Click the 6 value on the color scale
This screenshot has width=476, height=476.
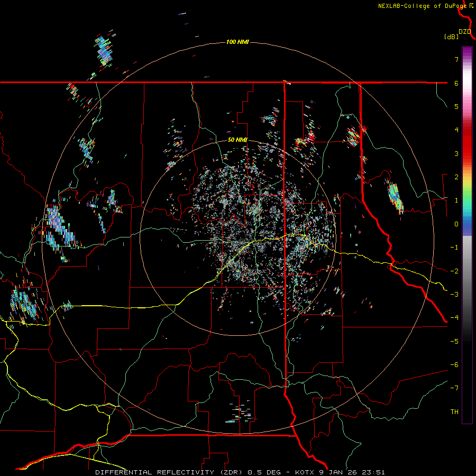coord(456,83)
